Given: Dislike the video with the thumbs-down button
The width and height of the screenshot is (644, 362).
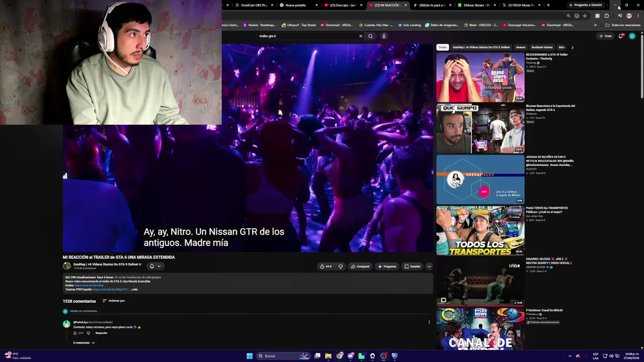Looking at the screenshot, I should click(x=341, y=266).
